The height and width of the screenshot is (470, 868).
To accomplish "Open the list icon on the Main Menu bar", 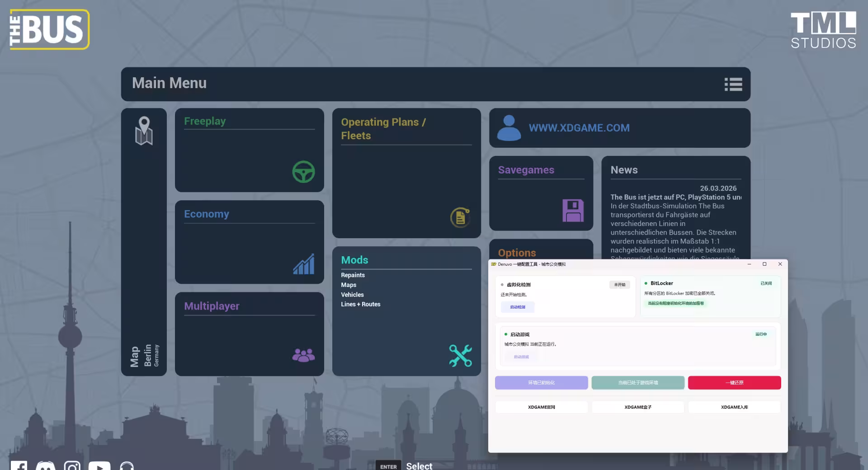I will (x=733, y=84).
